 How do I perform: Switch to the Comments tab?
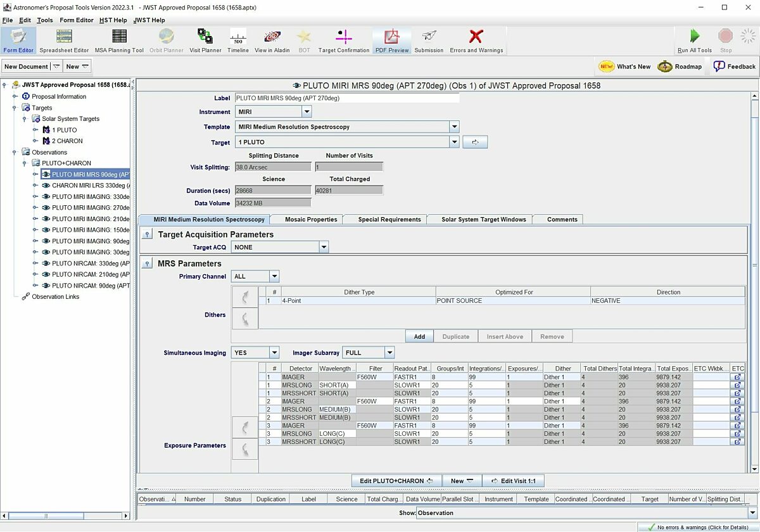pos(562,220)
